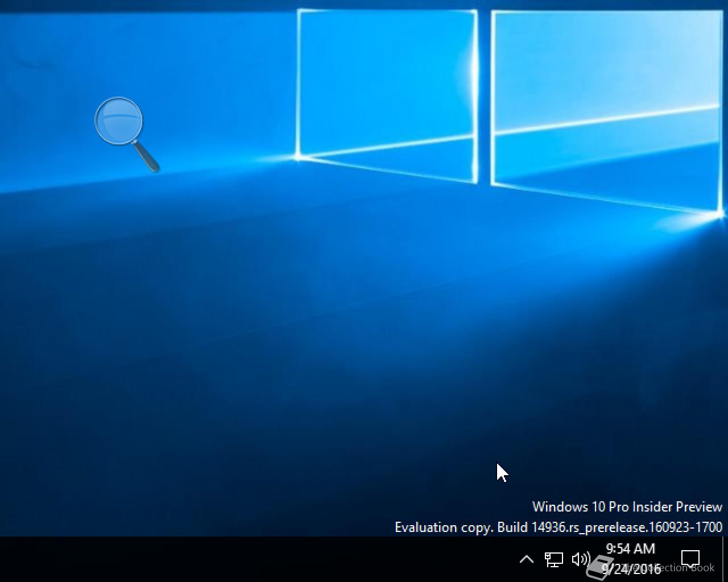Open the speaker volume tray icon
This screenshot has width=728, height=582.
click(x=581, y=559)
